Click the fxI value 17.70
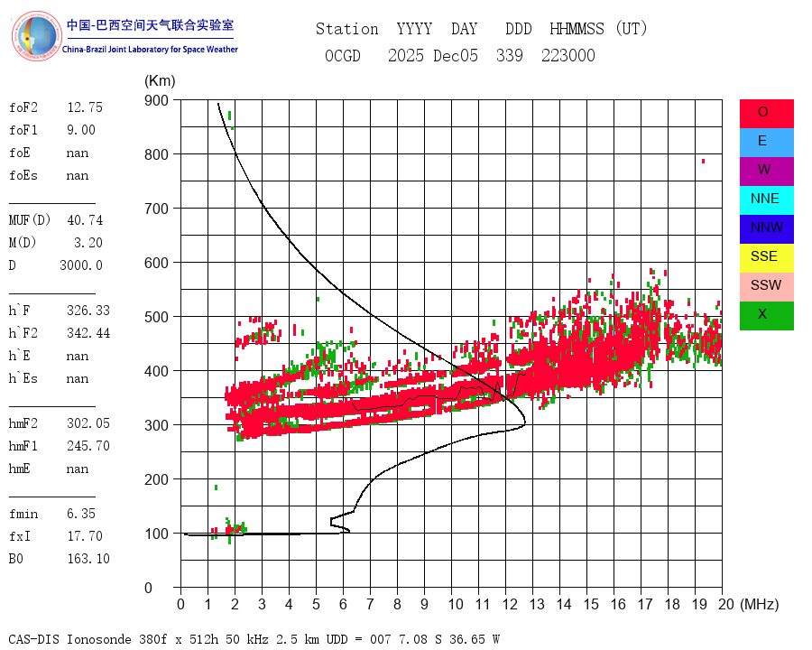 pos(85,536)
